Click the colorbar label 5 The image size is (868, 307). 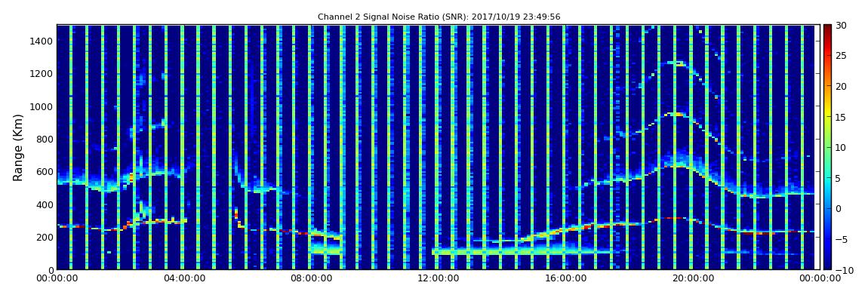click(839, 178)
